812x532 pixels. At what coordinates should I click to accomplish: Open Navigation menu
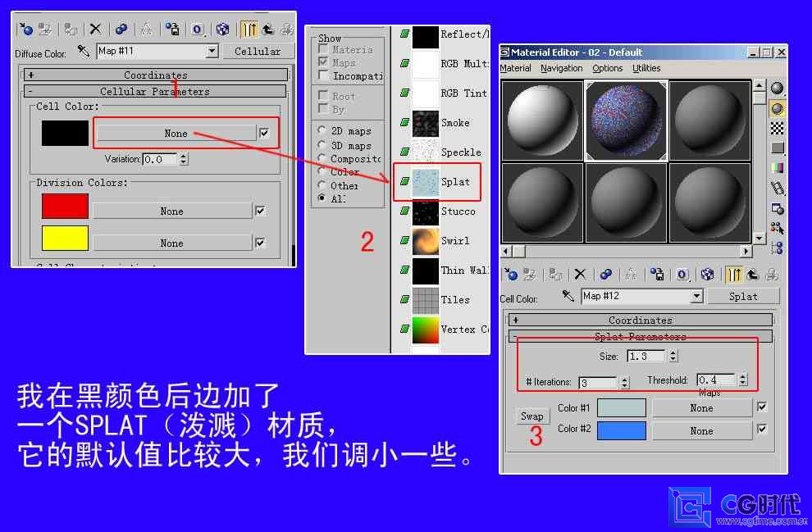561,68
